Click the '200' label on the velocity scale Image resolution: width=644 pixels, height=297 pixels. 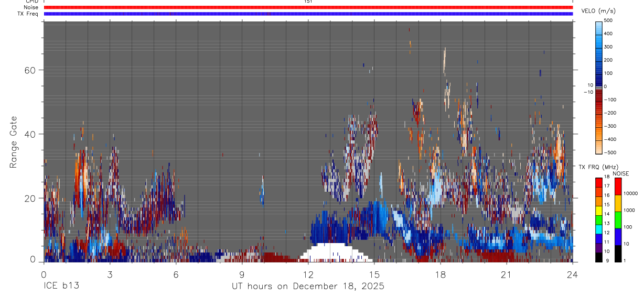click(x=608, y=60)
